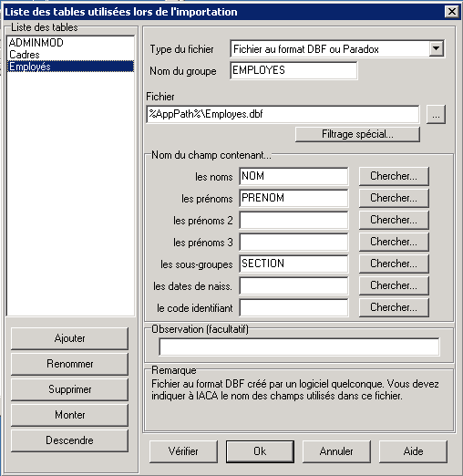Screen dimensions: 463x476
Task: Click the Supprimer button
Action: pyautogui.click(x=69, y=389)
